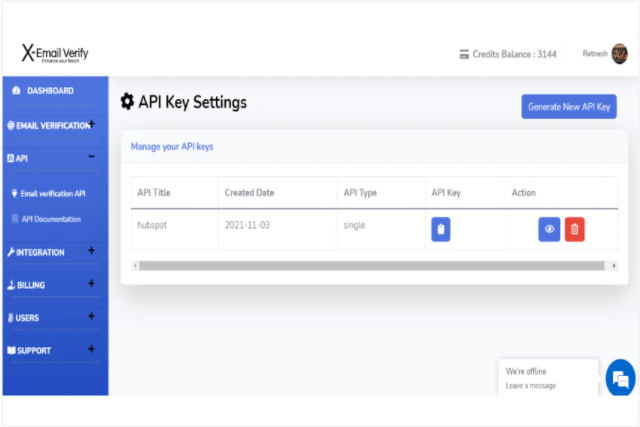Expand Users with its plus sign
This screenshot has width=640, height=427.
(91, 316)
